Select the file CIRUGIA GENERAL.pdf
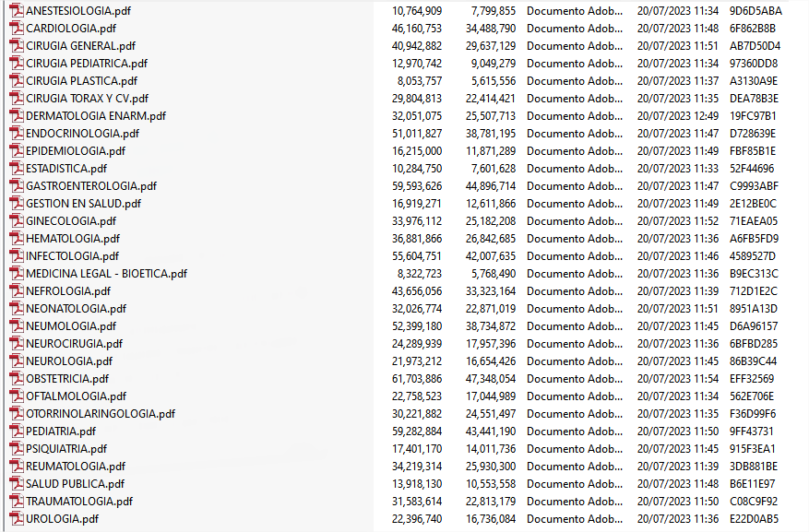The height and width of the screenshot is (532, 809). (x=80, y=46)
